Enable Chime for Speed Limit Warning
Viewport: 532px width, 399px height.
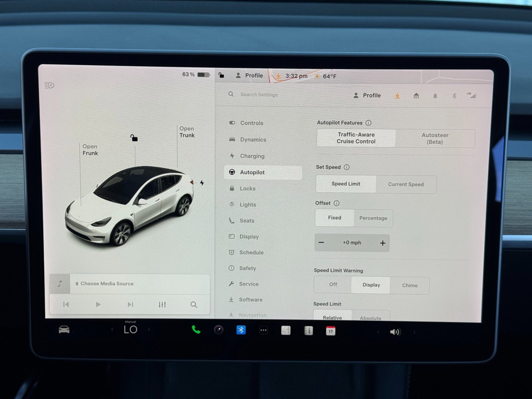point(410,285)
